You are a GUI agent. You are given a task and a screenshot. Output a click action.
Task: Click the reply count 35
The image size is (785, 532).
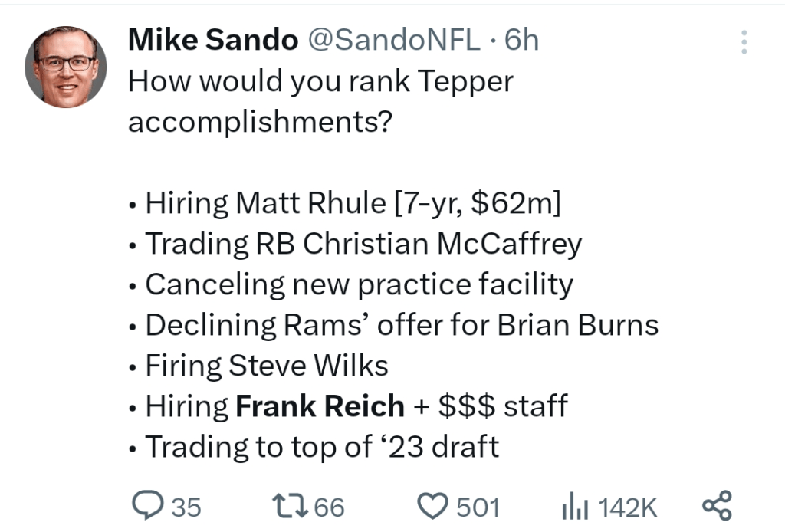(186, 507)
